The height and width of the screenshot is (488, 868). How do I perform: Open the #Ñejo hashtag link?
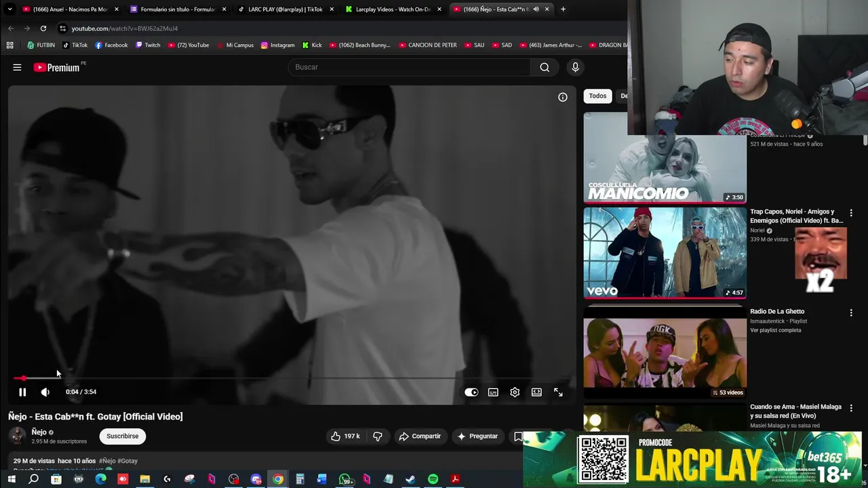click(x=107, y=461)
